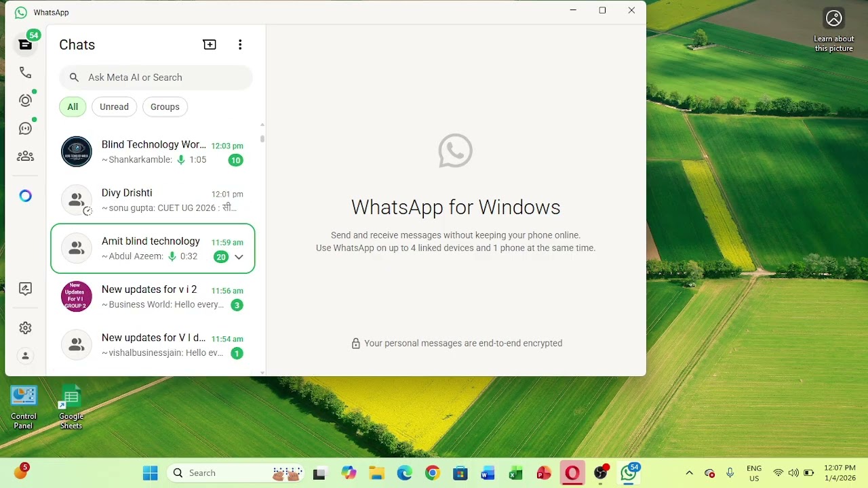The image size is (868, 488).
Task: Click the taskbar Search box
Action: (236, 473)
